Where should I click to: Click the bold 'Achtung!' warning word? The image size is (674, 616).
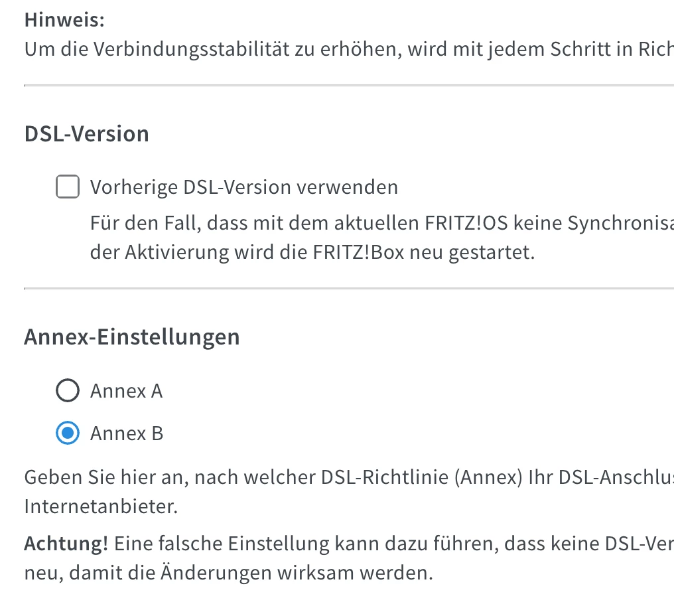(x=66, y=544)
